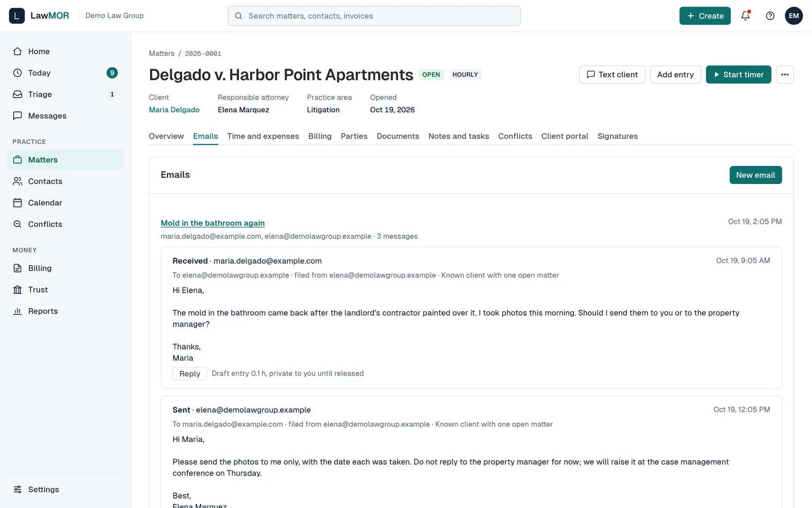Click the help question mark icon

click(770, 16)
